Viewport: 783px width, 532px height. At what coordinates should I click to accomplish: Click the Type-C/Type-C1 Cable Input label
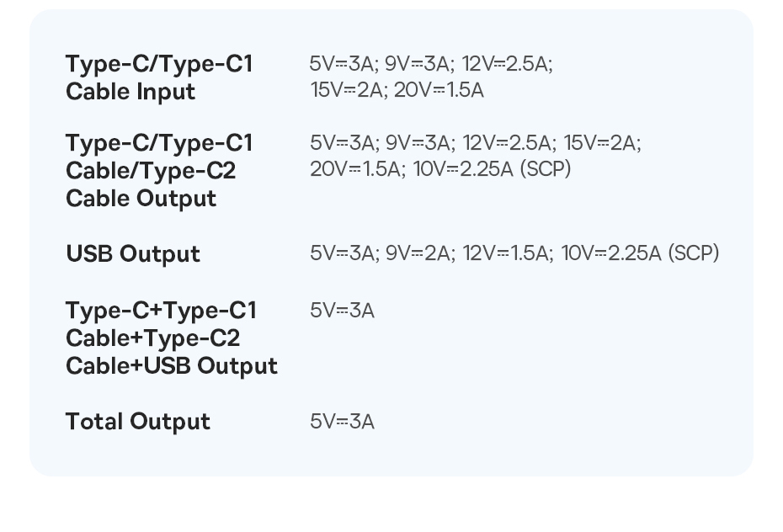click(x=158, y=77)
